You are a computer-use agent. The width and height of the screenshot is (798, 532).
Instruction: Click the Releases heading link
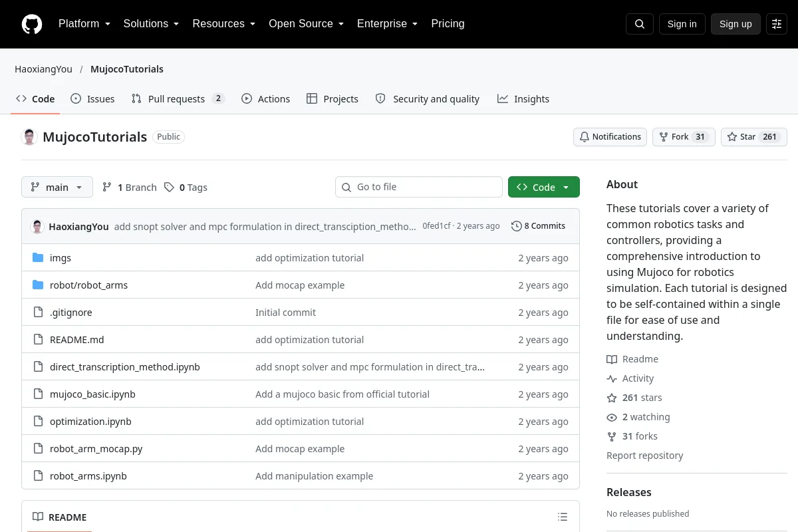tap(629, 492)
